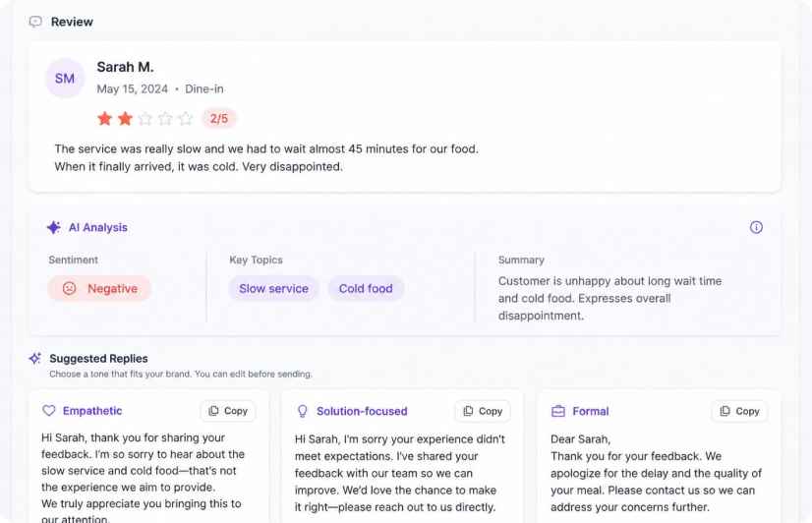The image size is (812, 523).
Task: Copy the Empathetic reply
Action: (x=228, y=411)
